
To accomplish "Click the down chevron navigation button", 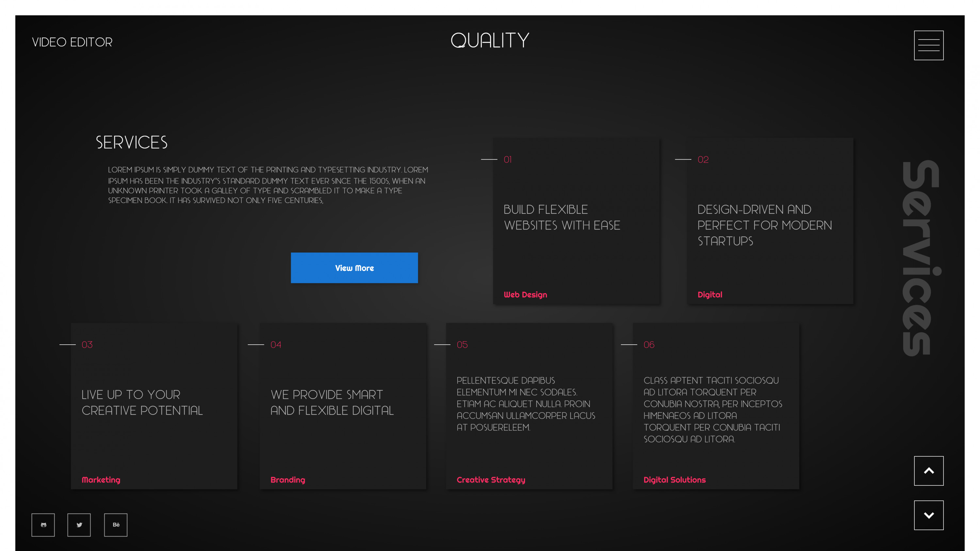I will [x=929, y=515].
